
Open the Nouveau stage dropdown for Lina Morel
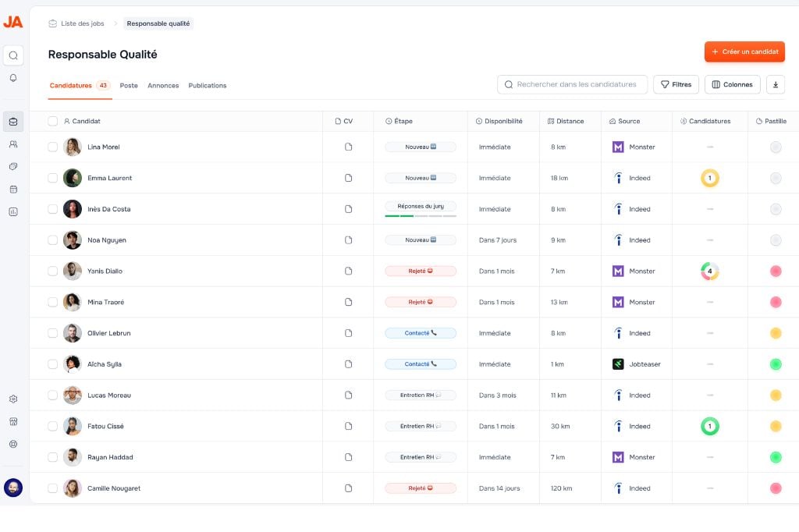tap(420, 147)
